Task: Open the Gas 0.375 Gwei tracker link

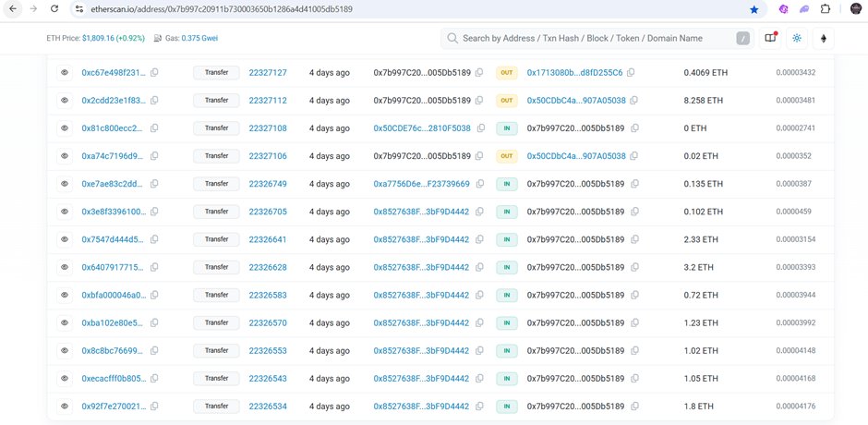Action: click(x=199, y=38)
